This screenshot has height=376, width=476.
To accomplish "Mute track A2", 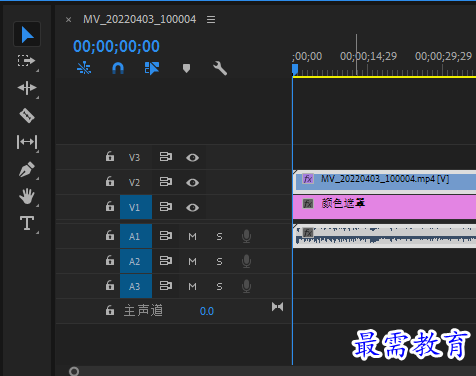I will (192, 261).
